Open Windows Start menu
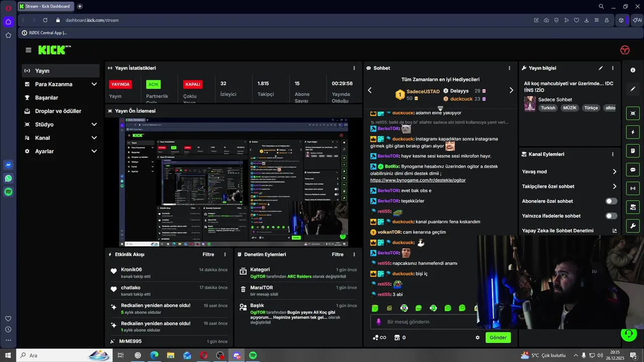The image size is (644, 362). click(x=8, y=355)
